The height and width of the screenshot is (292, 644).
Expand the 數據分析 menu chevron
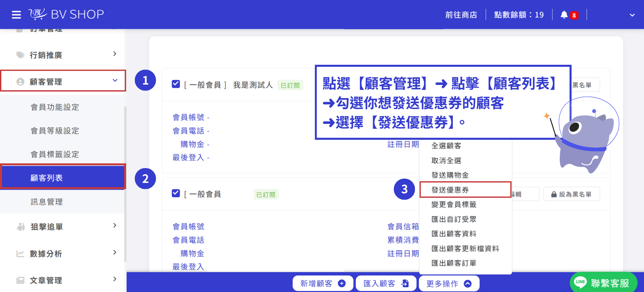point(115,252)
